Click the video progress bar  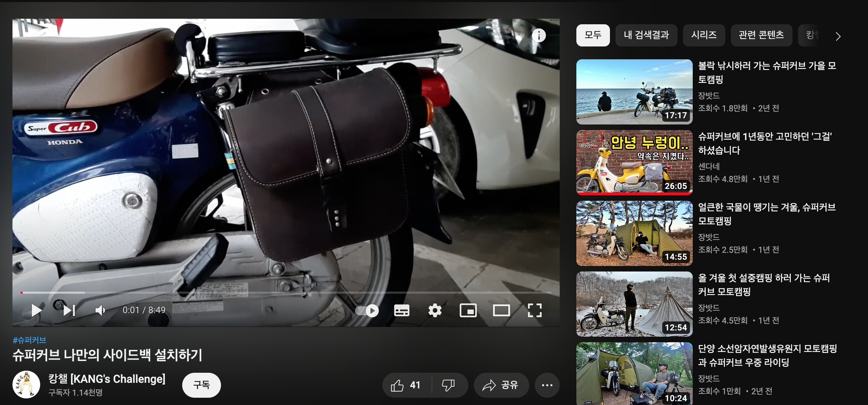[277, 293]
